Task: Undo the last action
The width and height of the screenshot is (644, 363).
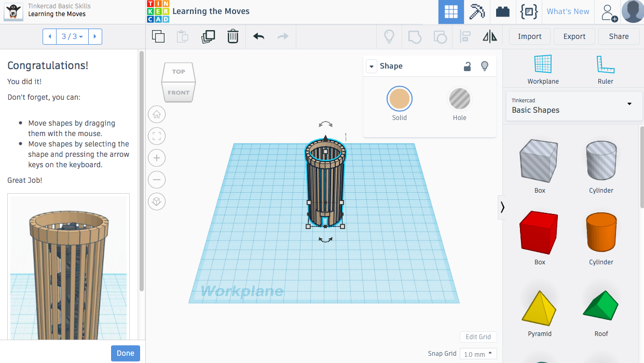Action: click(x=257, y=36)
